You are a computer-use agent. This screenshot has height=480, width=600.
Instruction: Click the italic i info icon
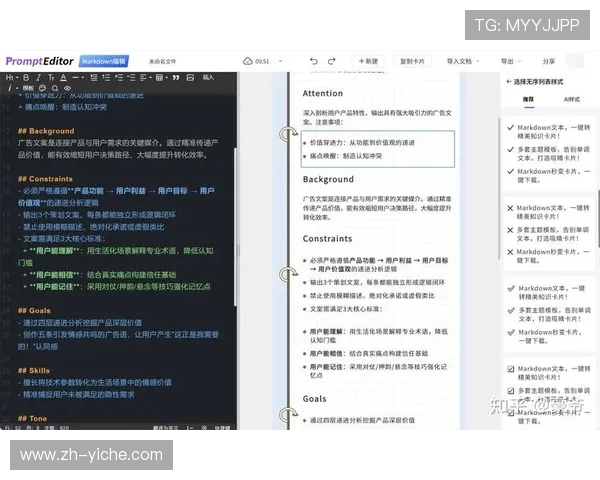pyautogui.click(x=10, y=88)
